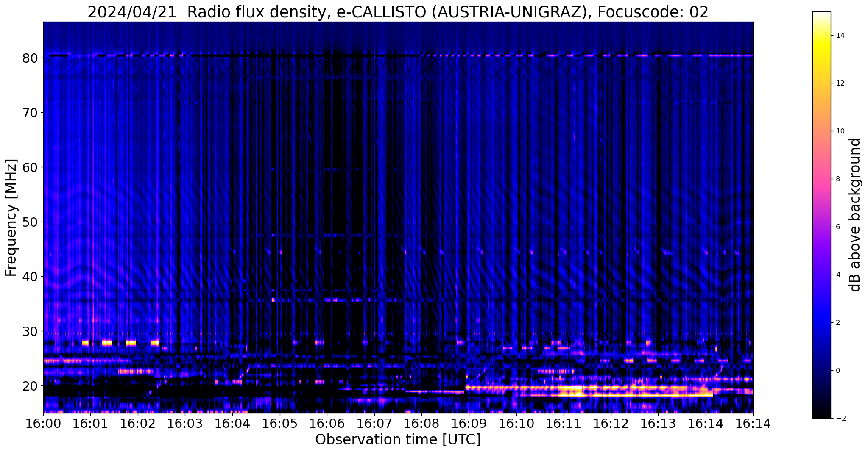Image resolution: width=868 pixels, height=452 pixels.
Task: Click the 40 MHz frequency tick label
Action: (30, 277)
